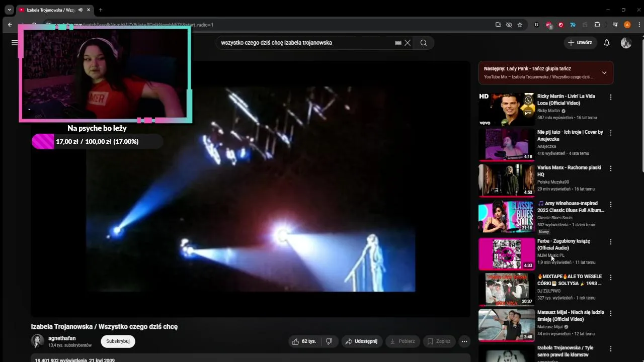Open a new browser tab
644x362 pixels.
[101, 10]
